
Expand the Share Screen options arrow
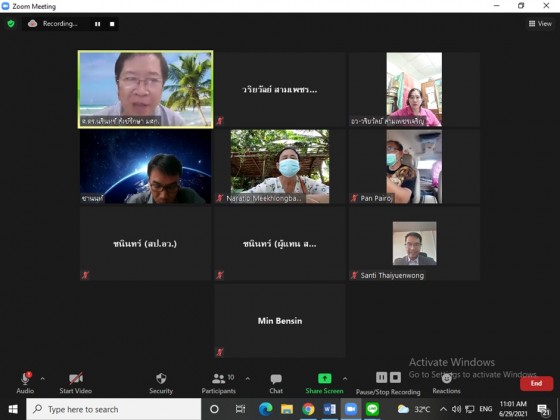(345, 379)
